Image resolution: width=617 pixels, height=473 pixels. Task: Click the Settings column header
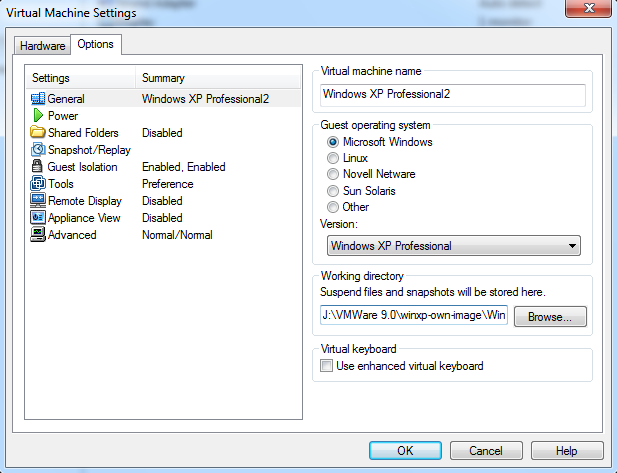81,78
